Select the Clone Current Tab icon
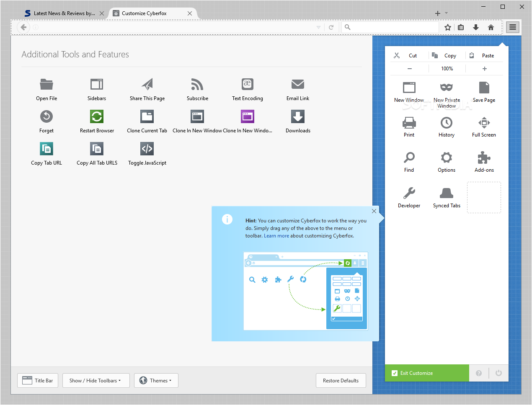The image size is (532, 405). click(x=147, y=116)
